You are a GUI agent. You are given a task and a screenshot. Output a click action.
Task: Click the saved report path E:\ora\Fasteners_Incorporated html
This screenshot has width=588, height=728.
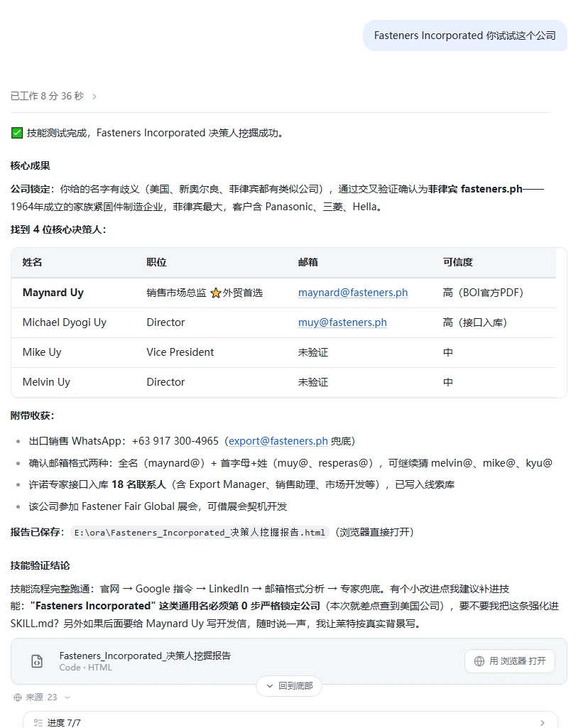click(x=200, y=532)
